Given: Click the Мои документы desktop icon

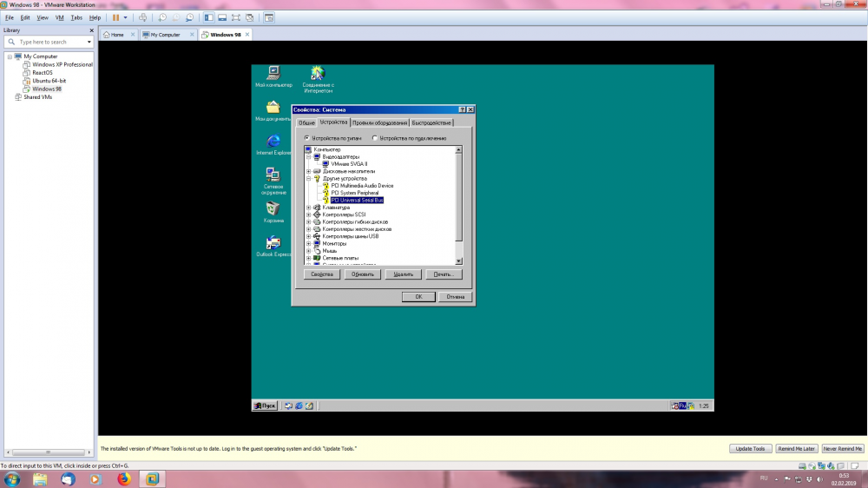Looking at the screenshot, I should point(273,111).
